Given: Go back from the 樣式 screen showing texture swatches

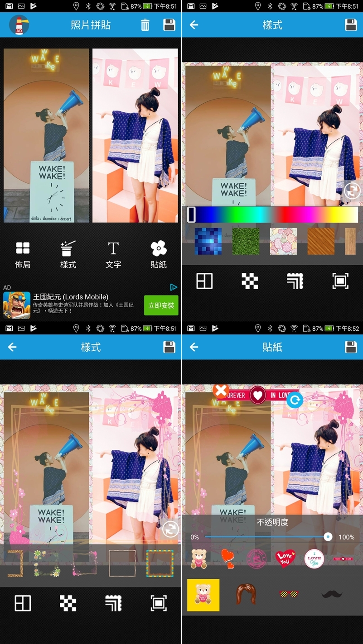Looking at the screenshot, I should 194,25.
